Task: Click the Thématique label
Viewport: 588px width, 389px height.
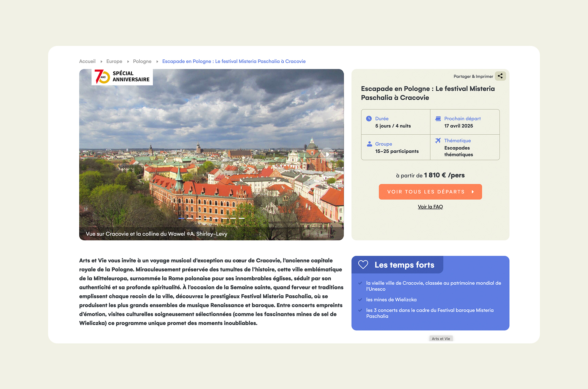Action: point(458,140)
